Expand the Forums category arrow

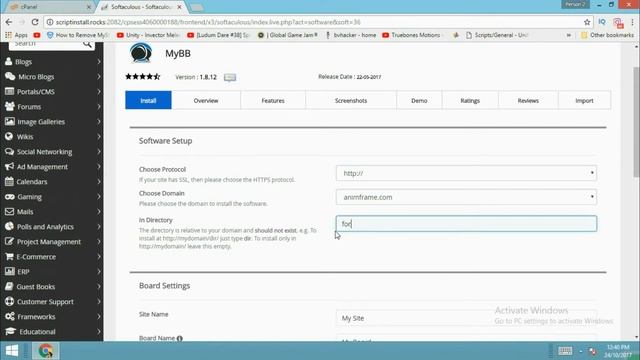click(99, 107)
